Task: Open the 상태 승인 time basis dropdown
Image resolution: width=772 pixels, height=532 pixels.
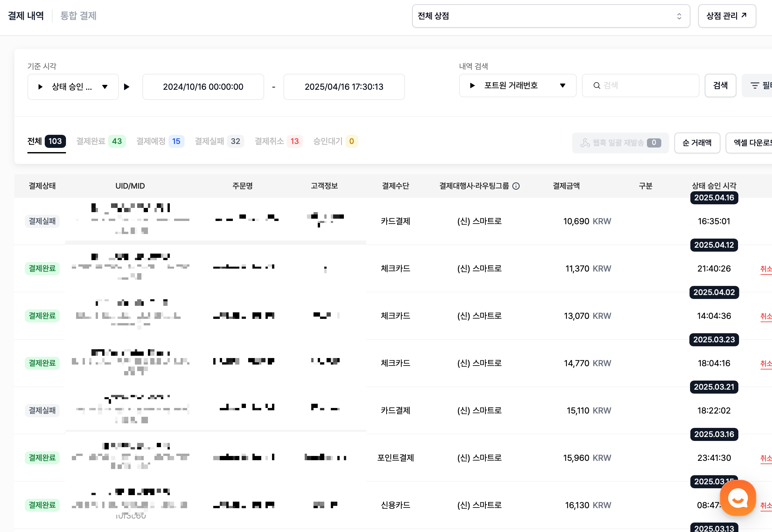Action: [73, 87]
